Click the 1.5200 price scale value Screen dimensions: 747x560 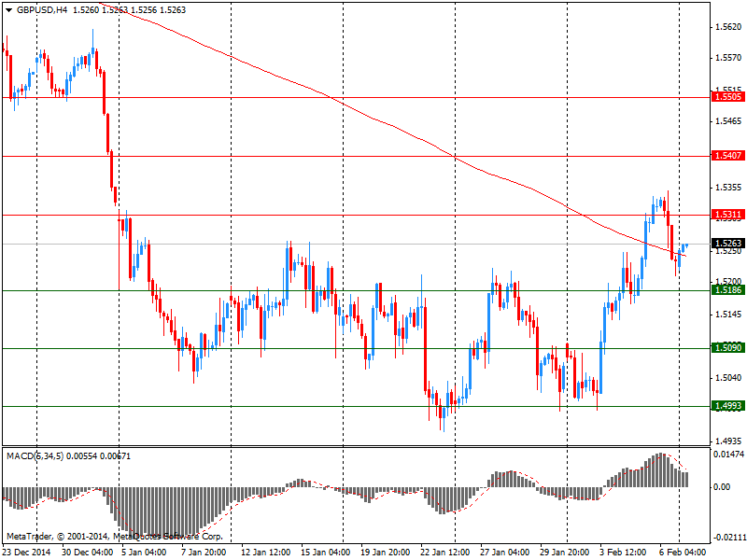pos(728,282)
